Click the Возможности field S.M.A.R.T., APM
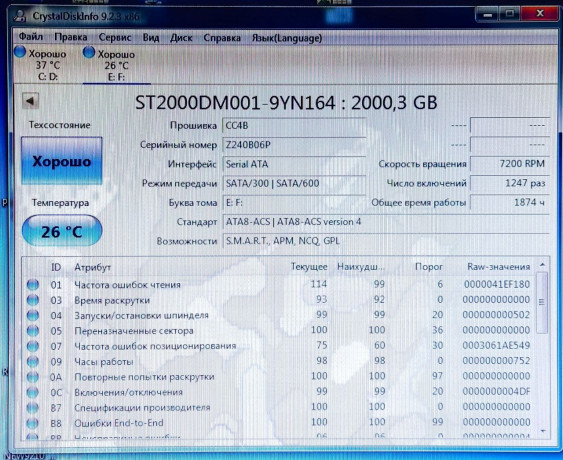This screenshot has height=460, width=563. (x=386, y=241)
